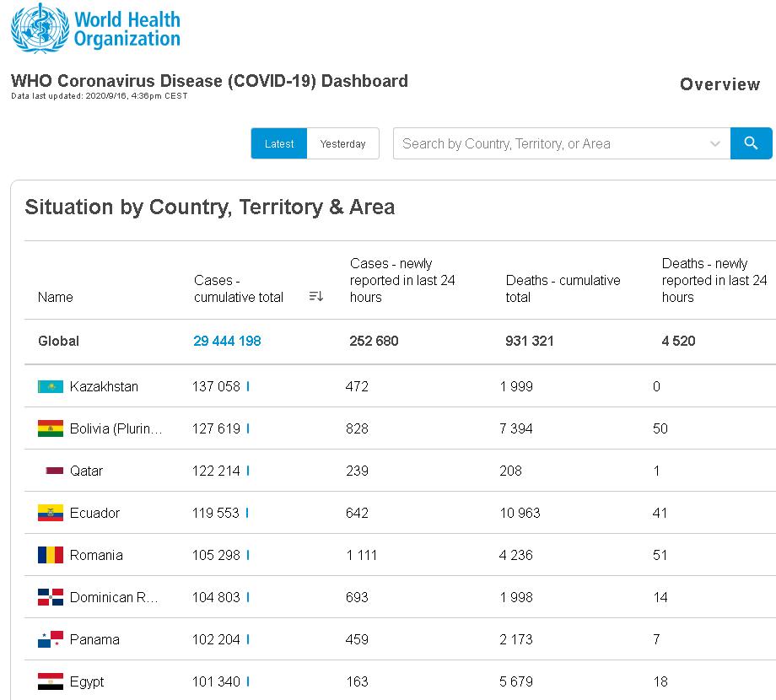The height and width of the screenshot is (700, 776).
Task: Click the sort icon beside Cases cumulative total
Action: (316, 296)
